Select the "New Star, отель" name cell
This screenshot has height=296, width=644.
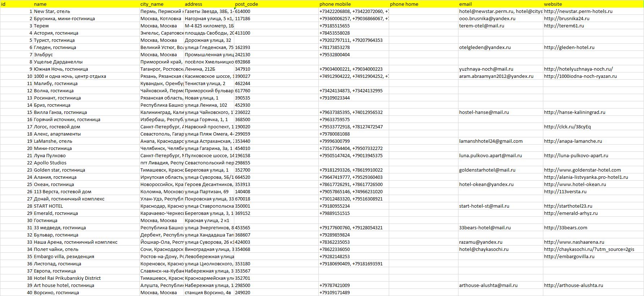pyautogui.click(x=52, y=11)
